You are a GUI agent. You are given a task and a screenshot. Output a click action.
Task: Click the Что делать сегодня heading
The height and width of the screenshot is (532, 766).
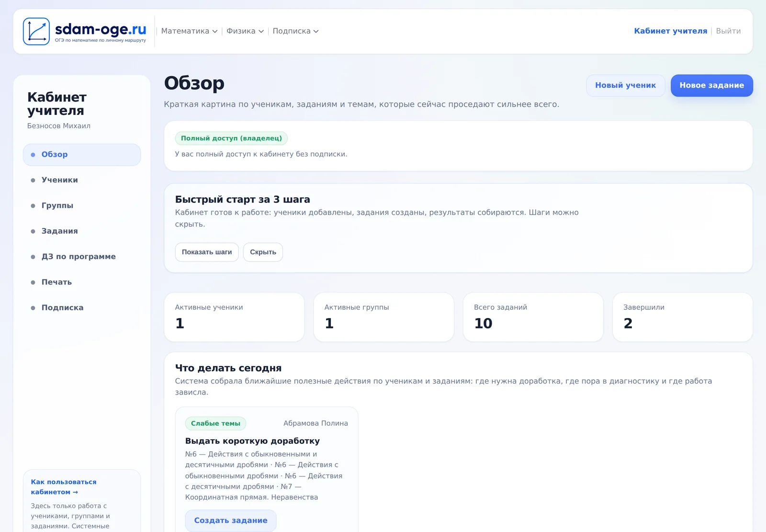[x=228, y=368]
